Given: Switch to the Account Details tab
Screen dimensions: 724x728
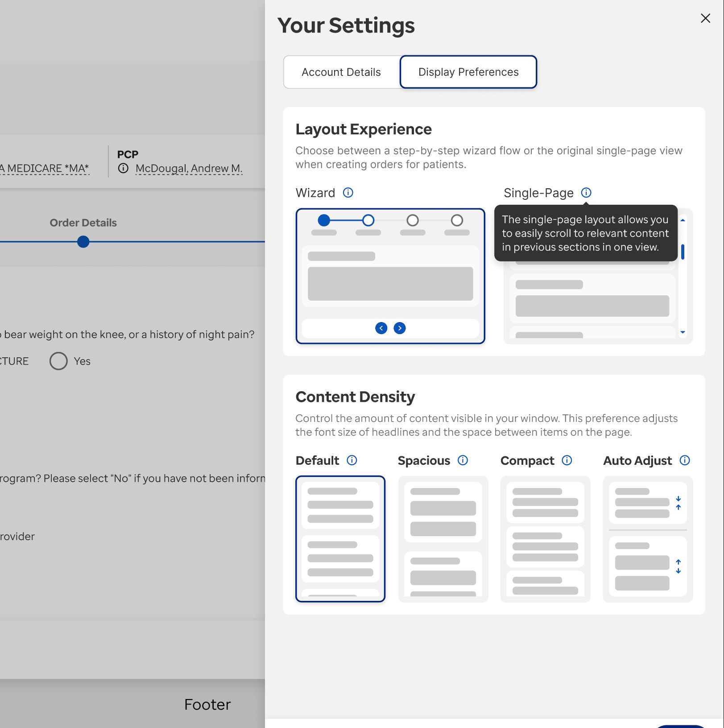Looking at the screenshot, I should coord(341,72).
